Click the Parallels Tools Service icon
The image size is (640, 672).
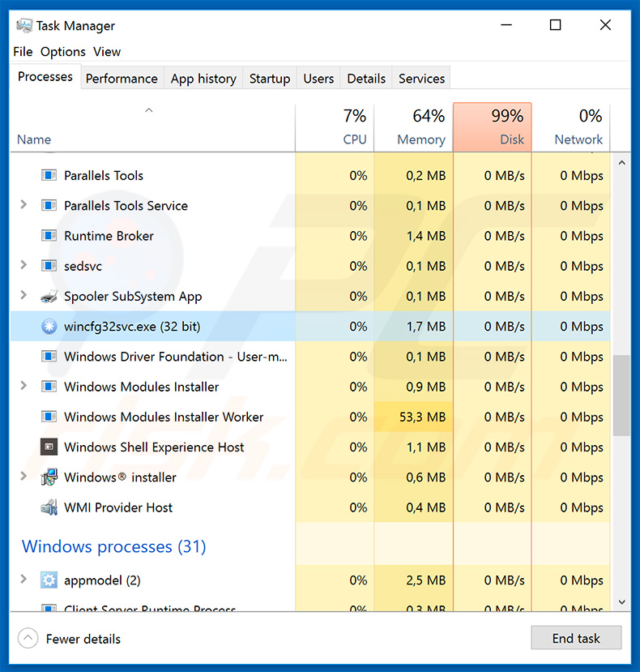[49, 206]
